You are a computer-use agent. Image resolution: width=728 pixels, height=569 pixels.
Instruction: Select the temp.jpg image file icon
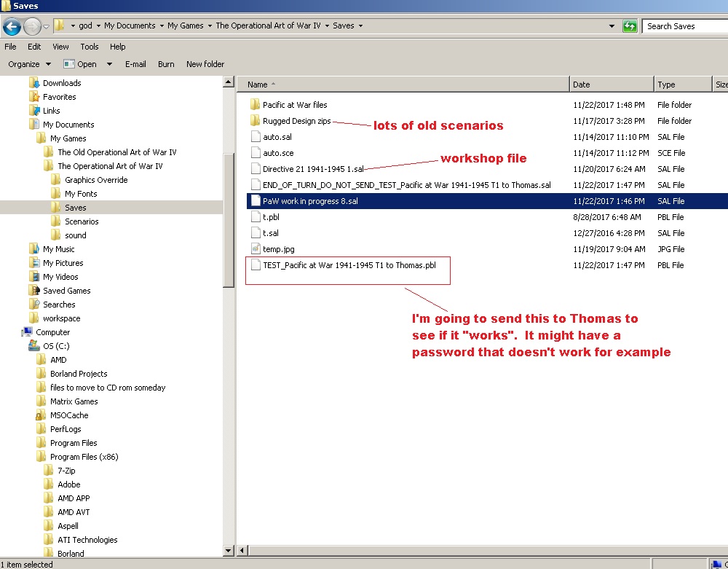[x=256, y=249]
